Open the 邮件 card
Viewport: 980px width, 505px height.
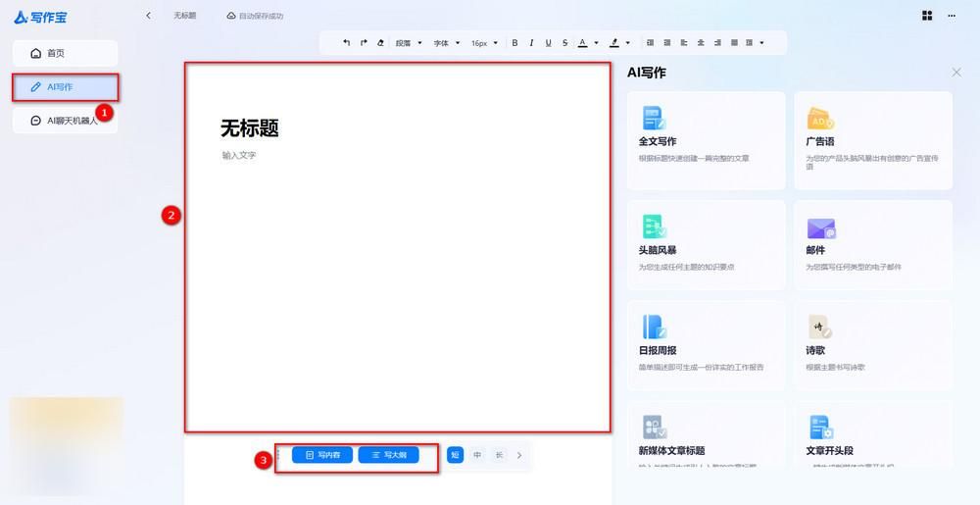873,245
